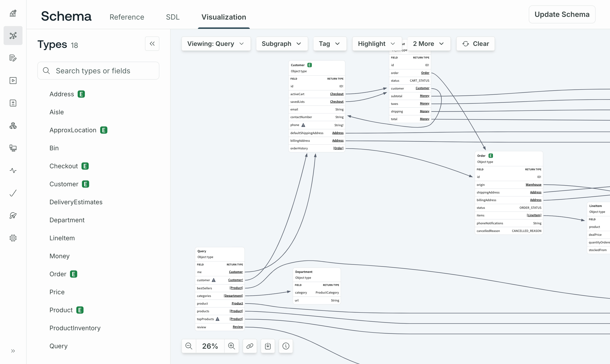
Task: Copy link to this visualization
Action: 250,346
